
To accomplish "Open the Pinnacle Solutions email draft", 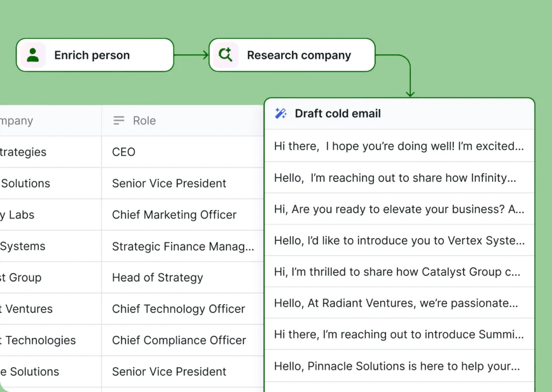I will 399,366.
